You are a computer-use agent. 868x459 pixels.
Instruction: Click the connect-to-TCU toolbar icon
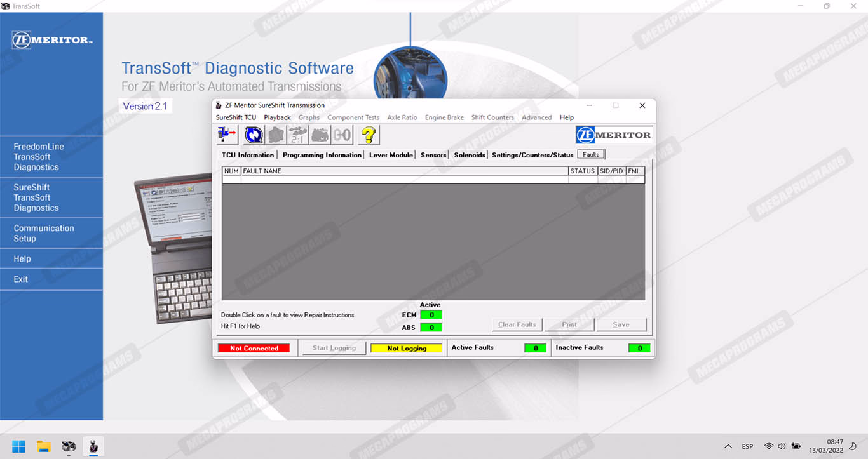[227, 135]
